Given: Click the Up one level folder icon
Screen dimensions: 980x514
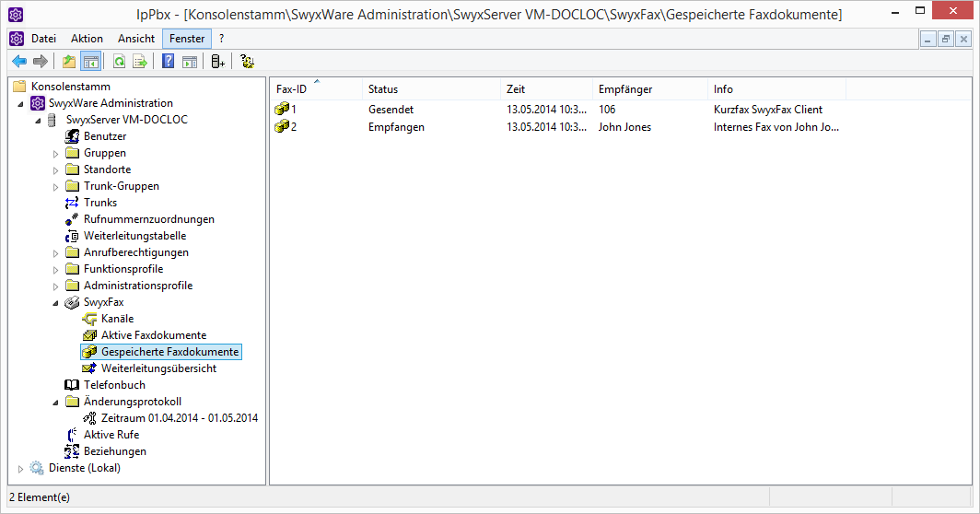Looking at the screenshot, I should pyautogui.click(x=69, y=62).
